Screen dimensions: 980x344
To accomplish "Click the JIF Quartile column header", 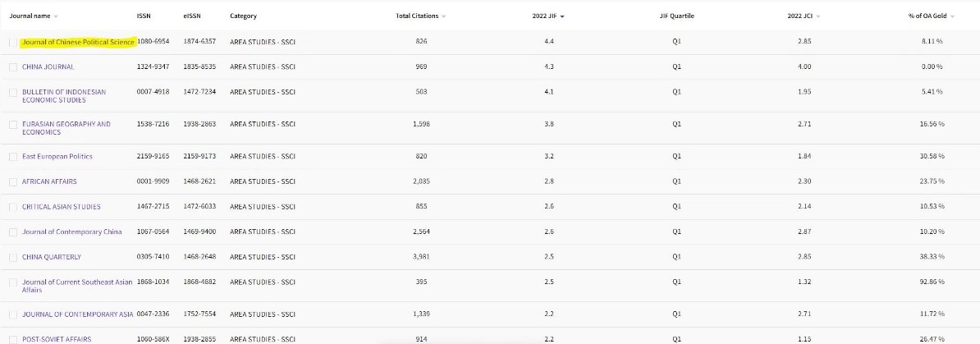I will click(x=676, y=16).
